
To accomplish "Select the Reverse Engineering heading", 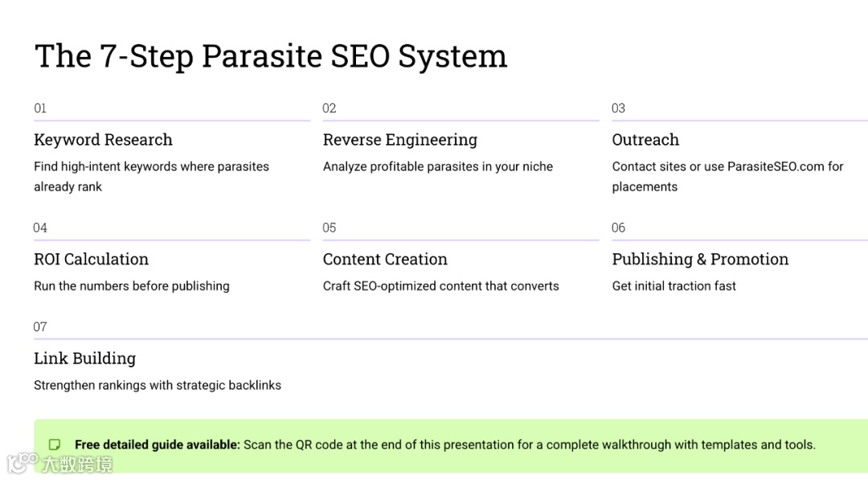I will 399,140.
